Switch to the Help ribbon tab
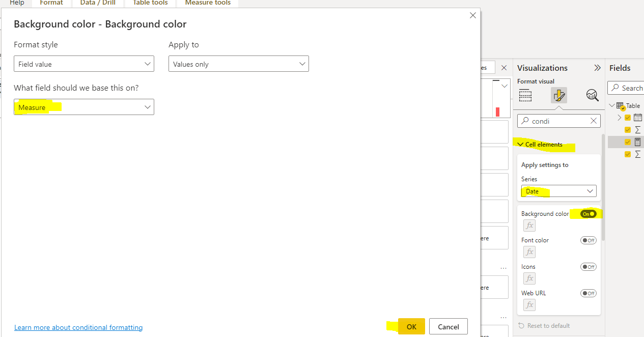 17,3
